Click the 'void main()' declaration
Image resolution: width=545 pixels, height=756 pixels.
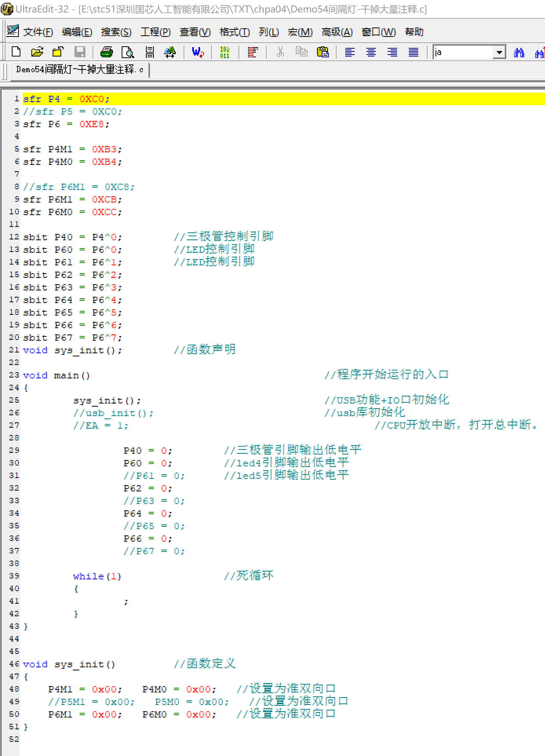[57, 375]
